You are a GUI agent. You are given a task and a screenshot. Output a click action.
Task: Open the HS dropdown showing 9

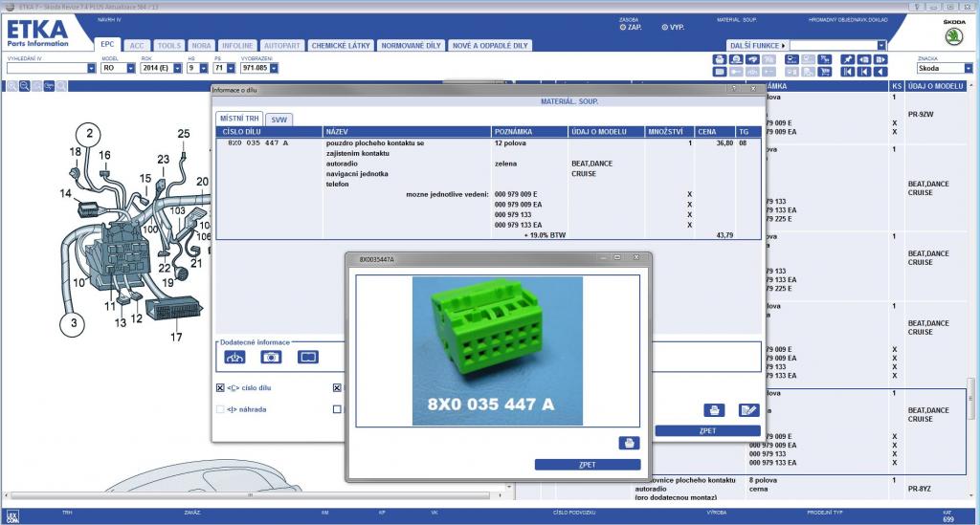[x=203, y=68]
